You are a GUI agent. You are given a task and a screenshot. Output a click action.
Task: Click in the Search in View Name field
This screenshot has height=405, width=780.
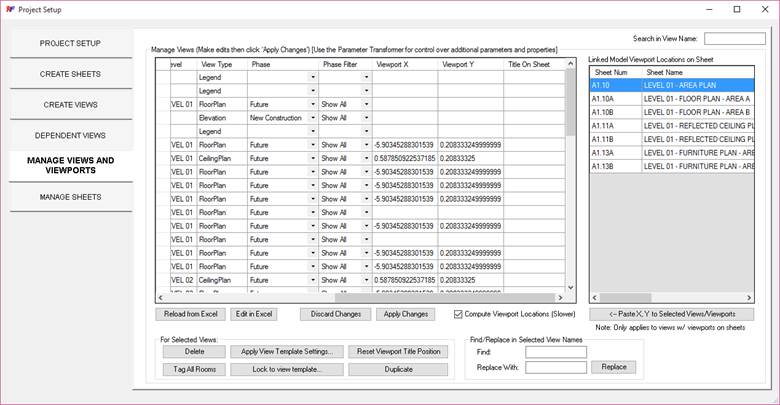point(734,39)
